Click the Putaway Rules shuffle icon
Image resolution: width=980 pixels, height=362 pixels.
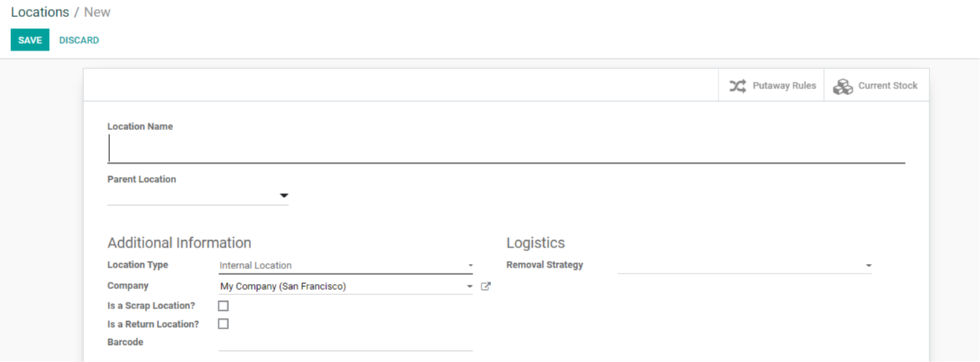click(737, 85)
